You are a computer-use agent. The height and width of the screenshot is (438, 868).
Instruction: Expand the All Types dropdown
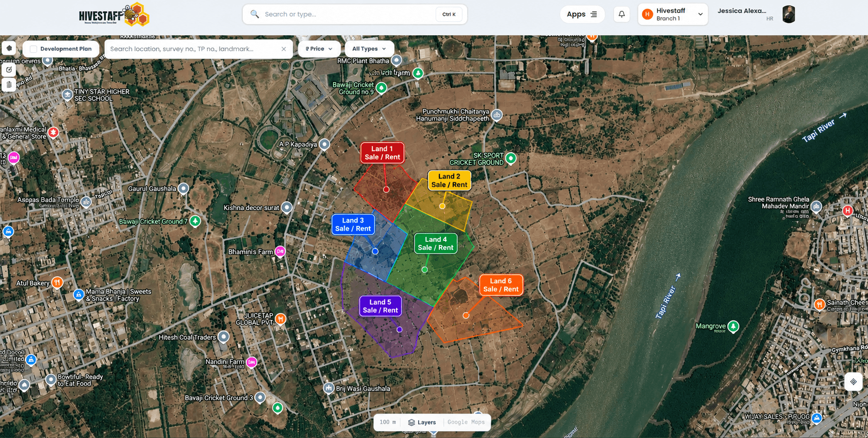click(x=369, y=49)
